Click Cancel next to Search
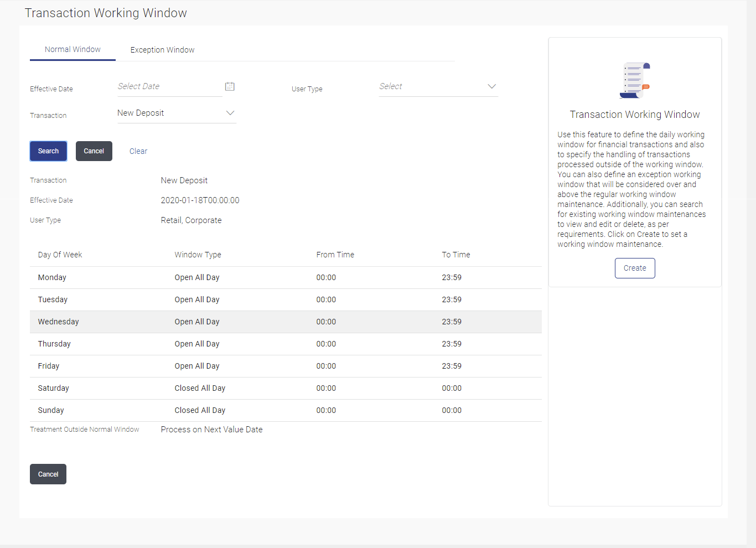Screen dimensions: 756x548 click(94, 151)
